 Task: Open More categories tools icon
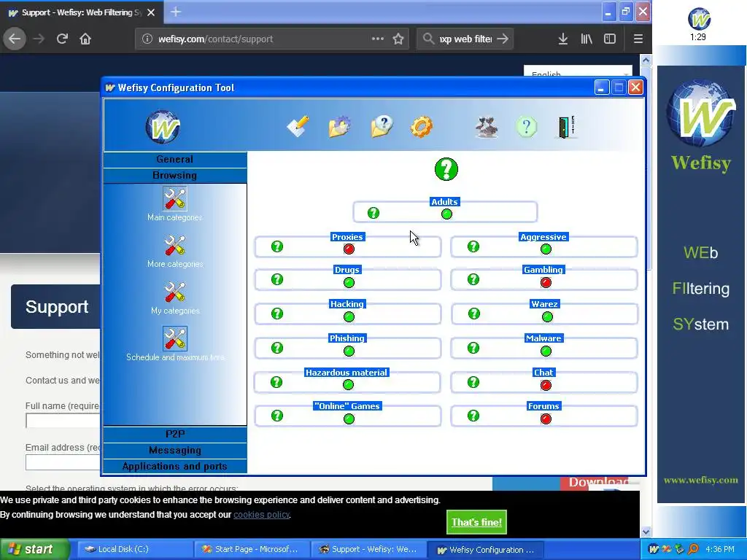click(x=175, y=245)
